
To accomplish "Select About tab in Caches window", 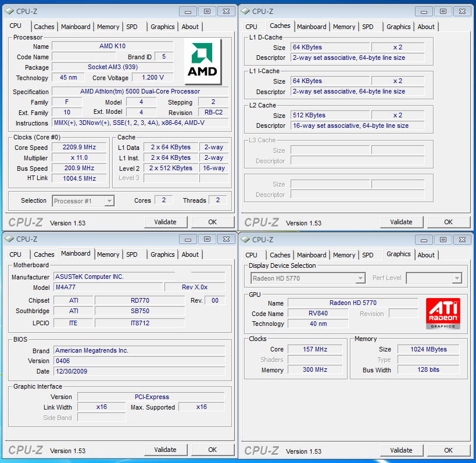I will pyautogui.click(x=426, y=27).
